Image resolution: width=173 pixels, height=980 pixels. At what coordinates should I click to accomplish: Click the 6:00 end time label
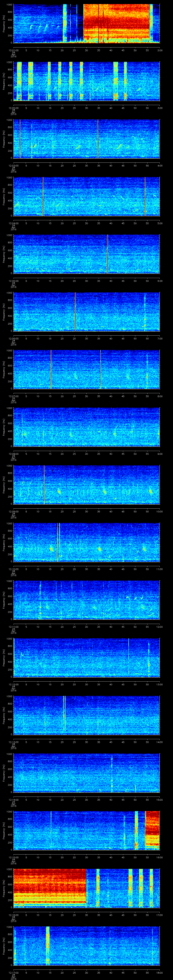click(160, 281)
